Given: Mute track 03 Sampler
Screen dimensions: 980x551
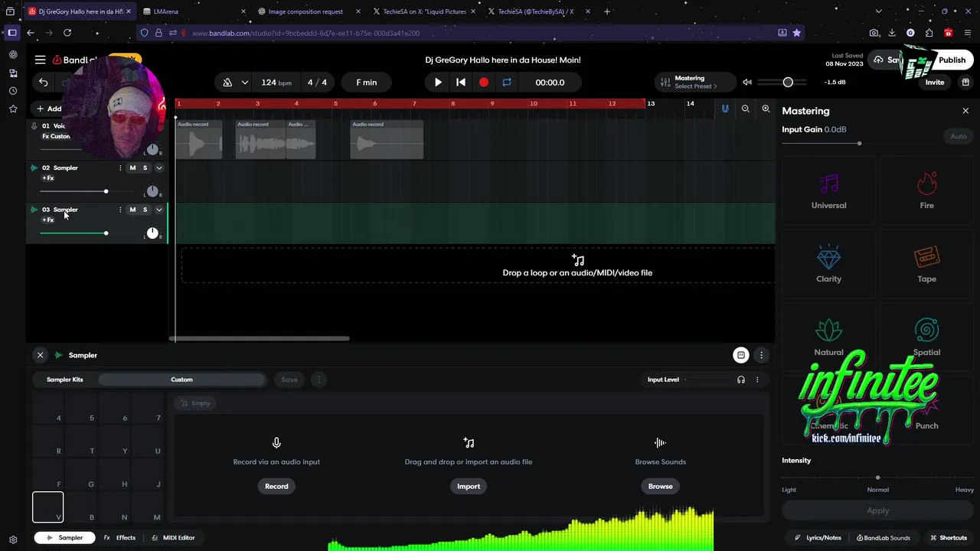Looking at the screenshot, I should tap(132, 210).
